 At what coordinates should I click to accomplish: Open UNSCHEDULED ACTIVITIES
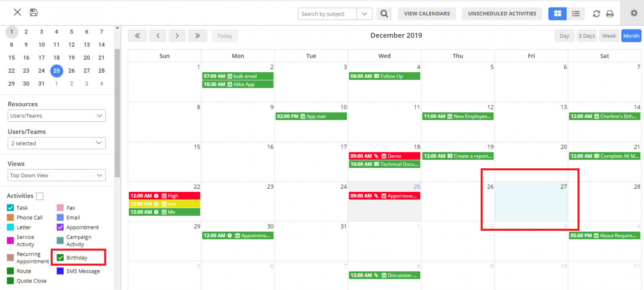point(502,13)
